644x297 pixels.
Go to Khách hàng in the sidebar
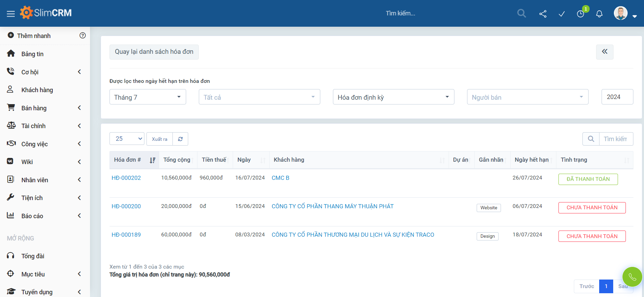click(x=37, y=90)
